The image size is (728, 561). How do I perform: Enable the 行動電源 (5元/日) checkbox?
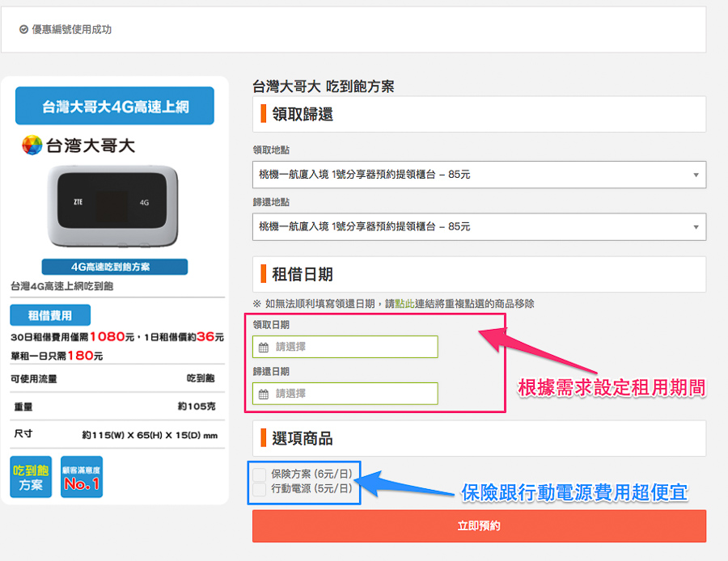click(259, 489)
